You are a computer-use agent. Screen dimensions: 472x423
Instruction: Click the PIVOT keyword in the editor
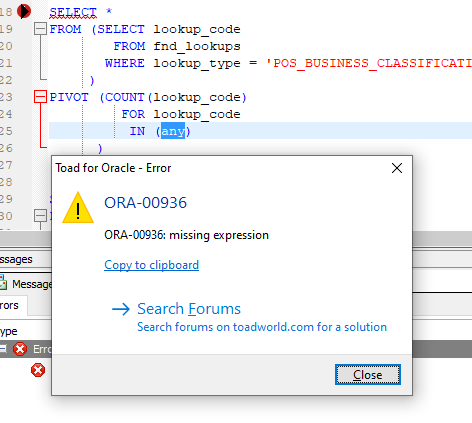coord(69,97)
